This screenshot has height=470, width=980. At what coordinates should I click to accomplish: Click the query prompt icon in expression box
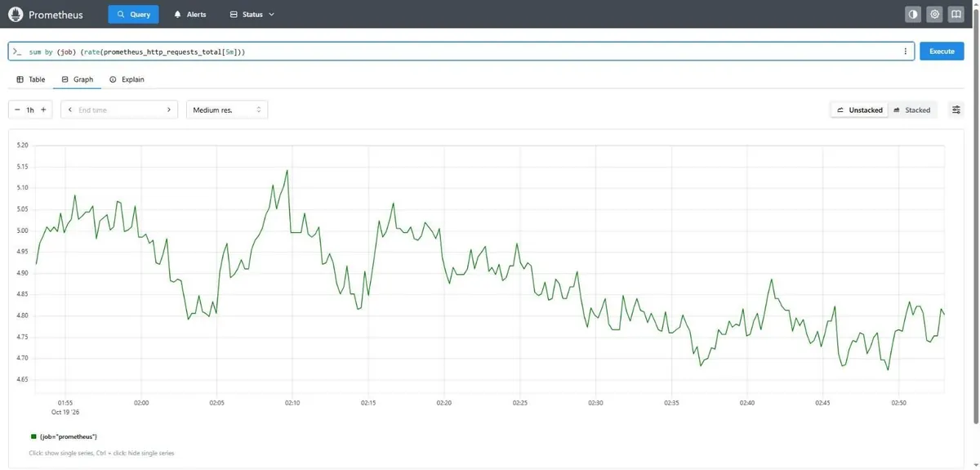pyautogui.click(x=17, y=51)
